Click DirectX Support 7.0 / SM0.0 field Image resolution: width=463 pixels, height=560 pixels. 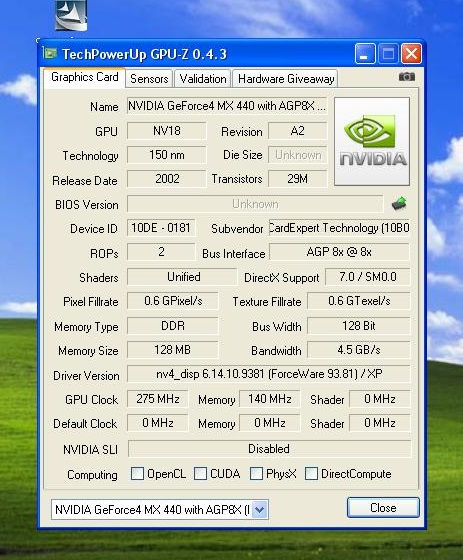368,277
